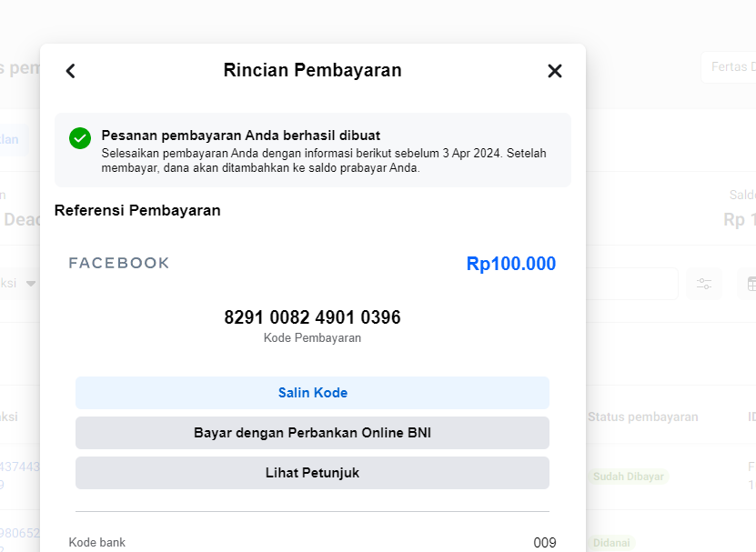Click the search field behind the dialog
Image resolution: width=756 pixels, height=552 pixels.
click(632, 284)
